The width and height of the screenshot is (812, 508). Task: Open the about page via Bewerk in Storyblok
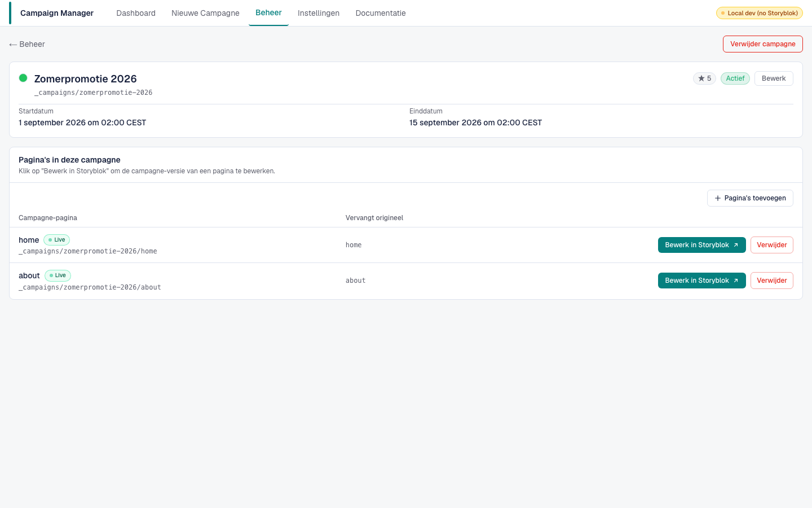(701, 281)
